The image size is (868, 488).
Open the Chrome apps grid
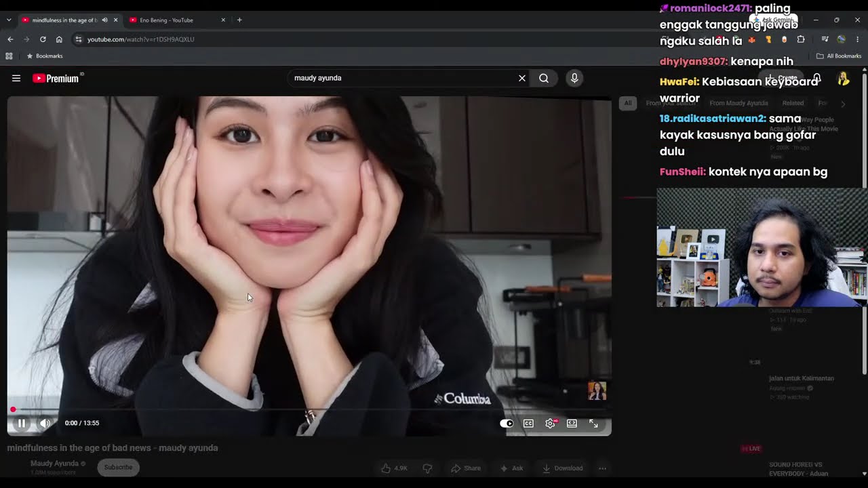coord(9,56)
